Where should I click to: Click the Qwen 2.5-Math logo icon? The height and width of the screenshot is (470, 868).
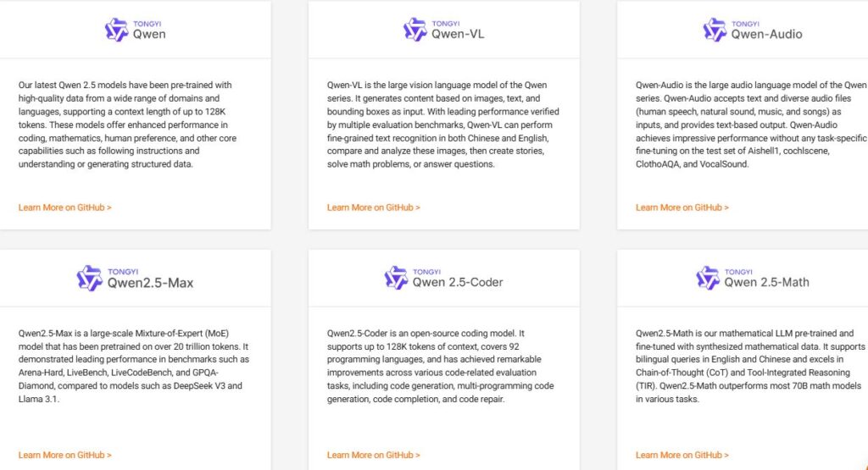pos(708,278)
